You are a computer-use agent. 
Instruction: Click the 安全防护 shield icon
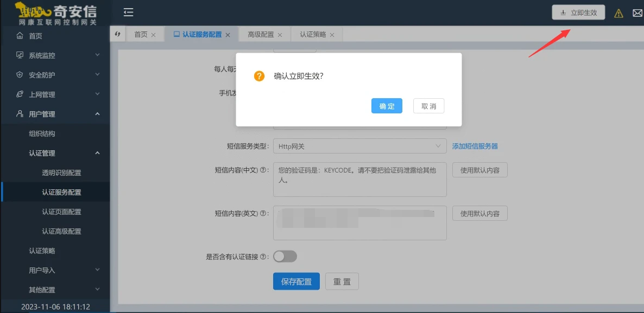coord(20,75)
